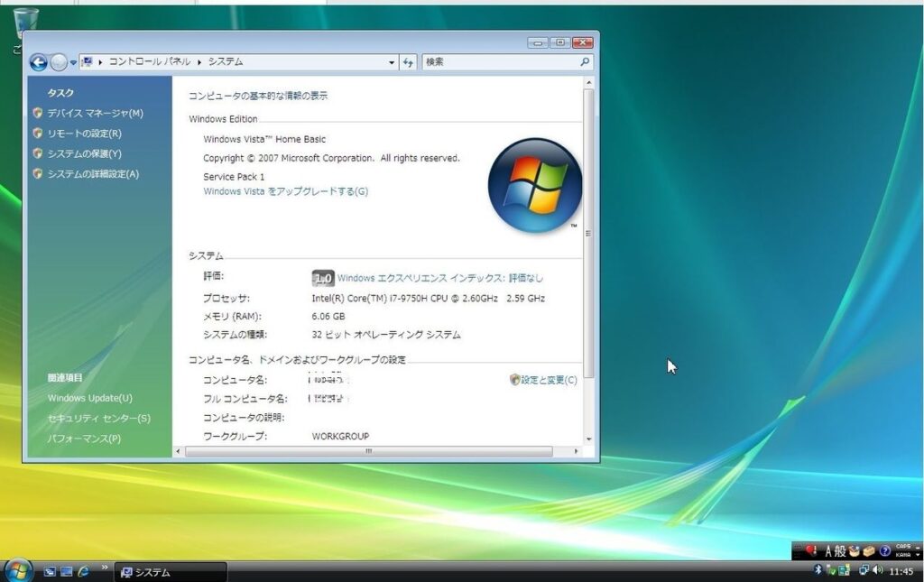The height and width of the screenshot is (582, 924).
Task: Click the Show Desktop quick launch icon
Action: tap(67, 571)
